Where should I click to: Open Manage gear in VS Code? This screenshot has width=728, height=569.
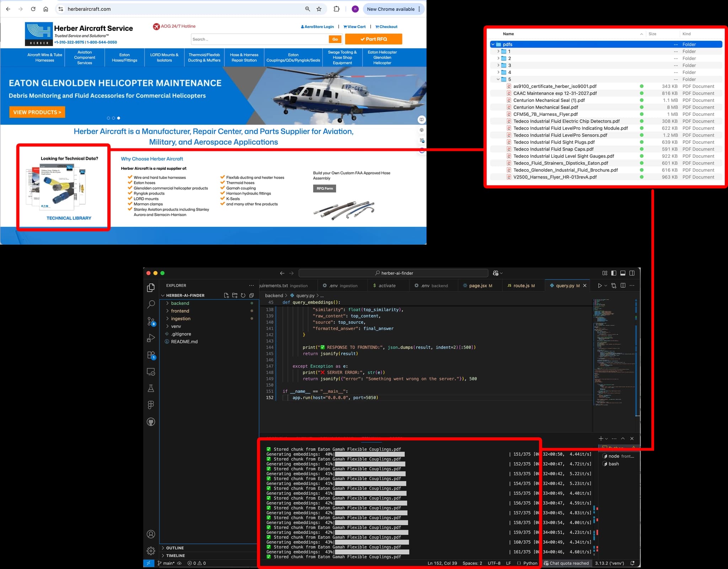(x=151, y=551)
